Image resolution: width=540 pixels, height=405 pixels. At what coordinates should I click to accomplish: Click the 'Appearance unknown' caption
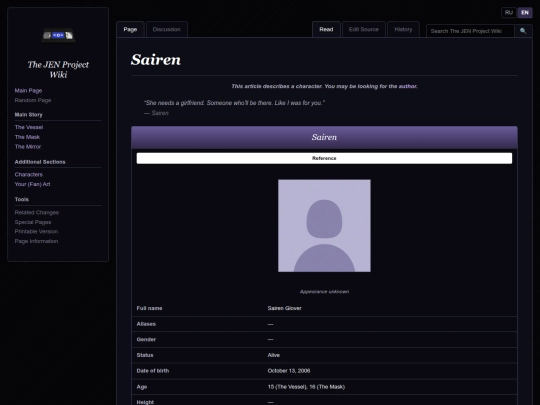coord(324,292)
